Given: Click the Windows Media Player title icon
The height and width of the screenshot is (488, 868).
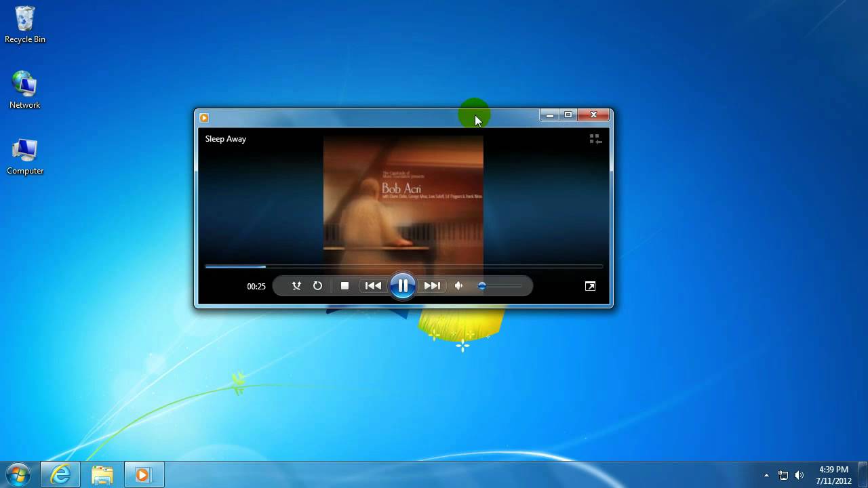Looking at the screenshot, I should pos(204,117).
